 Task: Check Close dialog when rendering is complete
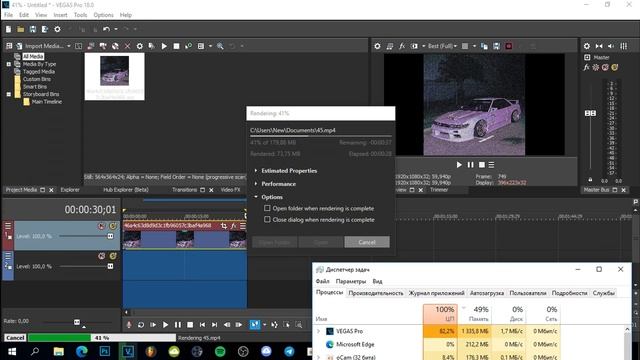[267, 220]
